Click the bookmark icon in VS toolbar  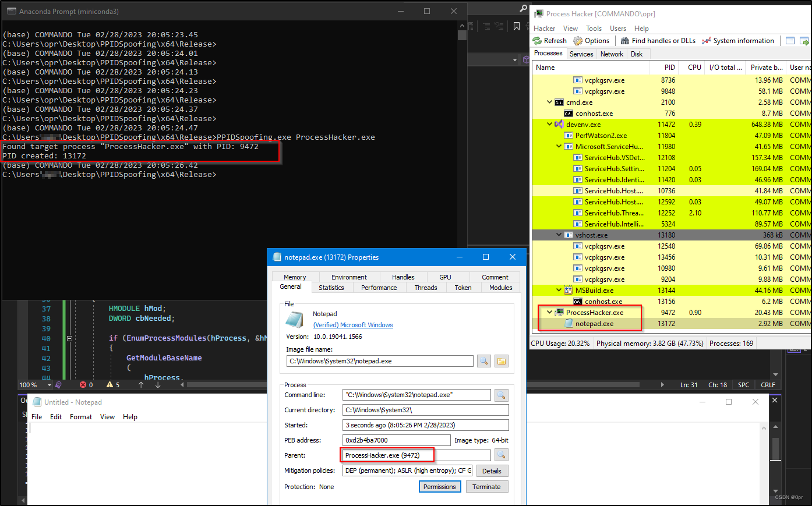pyautogui.click(x=517, y=26)
